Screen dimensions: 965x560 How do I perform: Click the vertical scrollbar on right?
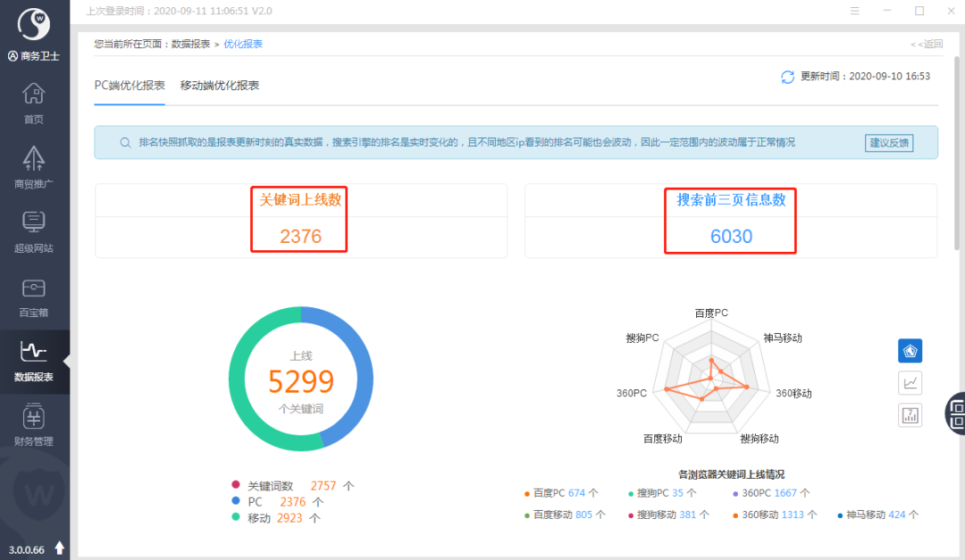(957, 154)
